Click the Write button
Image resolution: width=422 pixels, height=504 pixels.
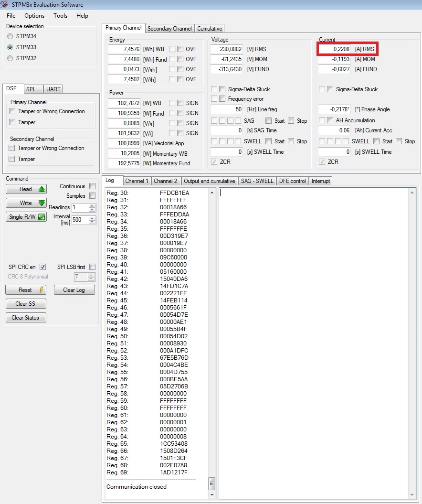click(x=26, y=203)
